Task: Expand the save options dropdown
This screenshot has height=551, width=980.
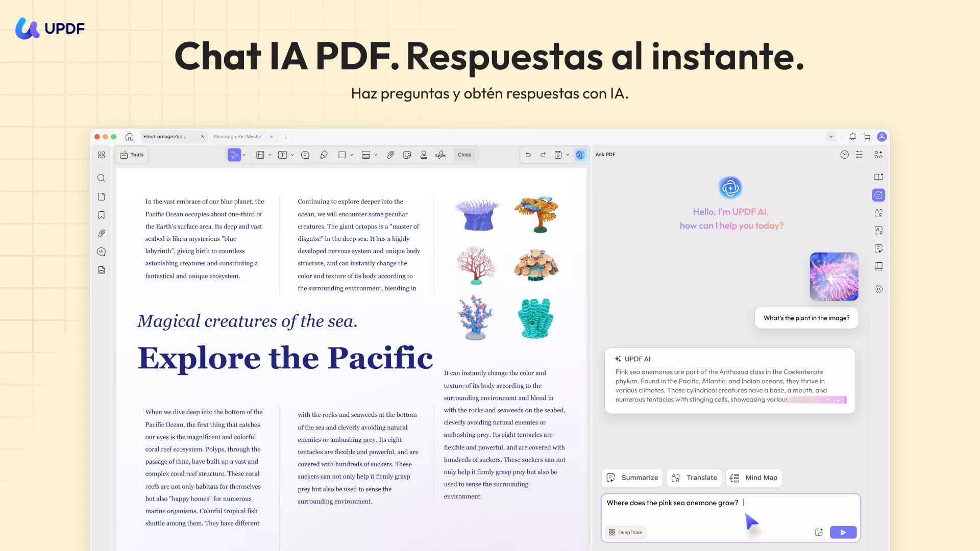Action: (568, 155)
